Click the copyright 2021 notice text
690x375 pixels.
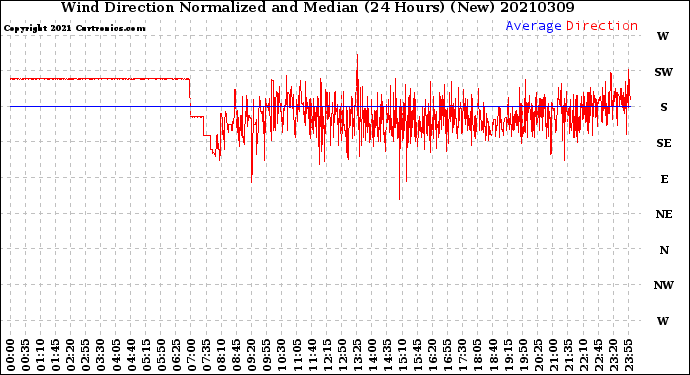pos(74,28)
